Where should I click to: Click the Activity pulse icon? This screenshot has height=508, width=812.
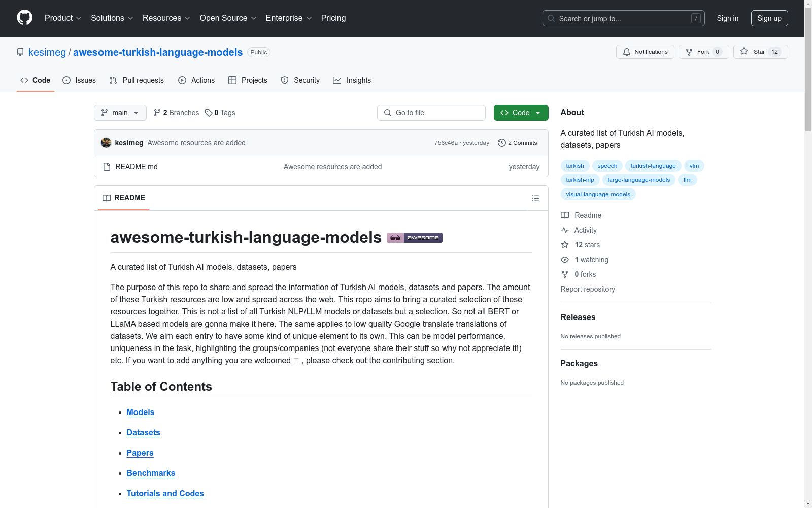[565, 230]
